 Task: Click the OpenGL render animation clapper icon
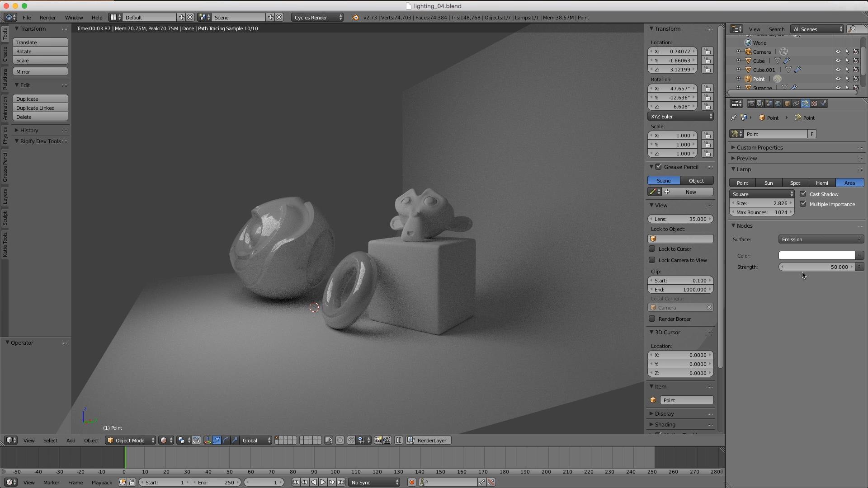coord(387,440)
